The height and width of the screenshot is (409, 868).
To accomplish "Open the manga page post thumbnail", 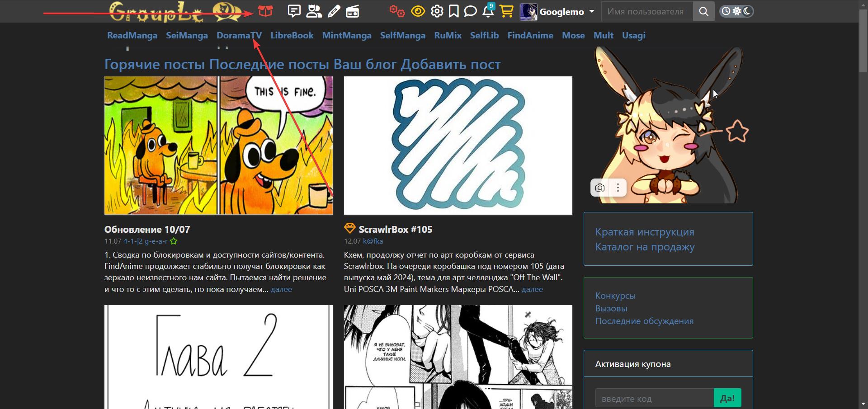I will [x=458, y=357].
